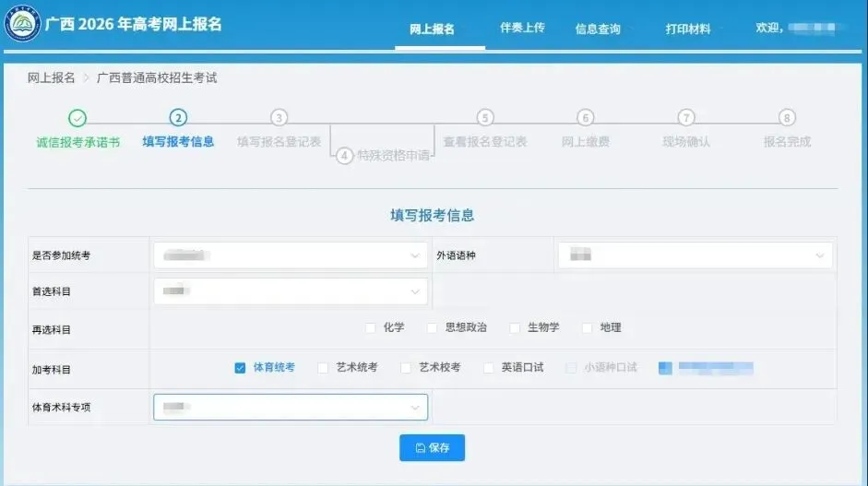Check the 小语种口试 checkbox
The height and width of the screenshot is (486, 868).
(x=571, y=368)
